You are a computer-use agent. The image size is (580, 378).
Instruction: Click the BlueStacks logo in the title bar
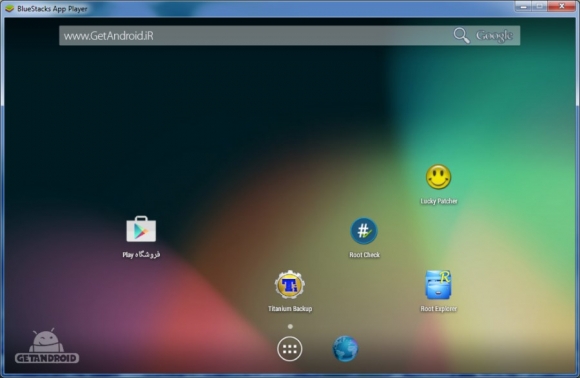[9, 8]
